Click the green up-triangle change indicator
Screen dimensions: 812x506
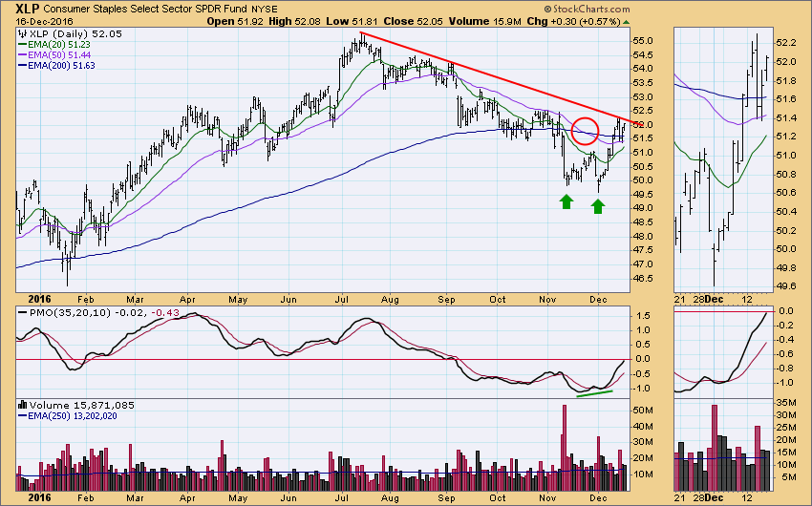click(626, 22)
